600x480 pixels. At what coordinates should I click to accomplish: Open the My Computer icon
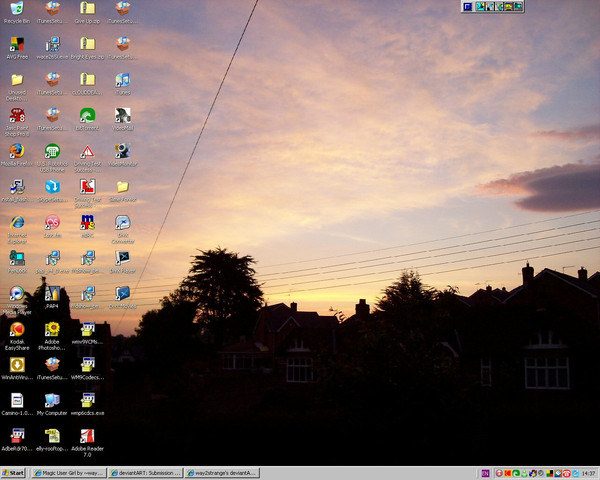coord(52,401)
